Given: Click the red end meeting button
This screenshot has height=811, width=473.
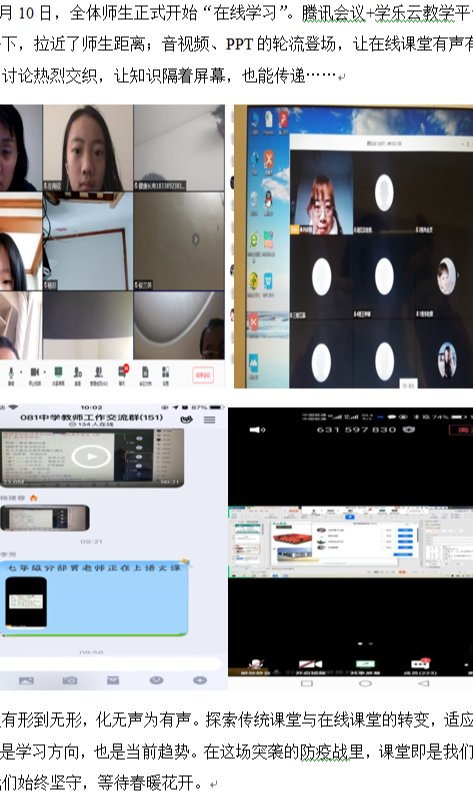Looking at the screenshot, I should click(x=203, y=374).
